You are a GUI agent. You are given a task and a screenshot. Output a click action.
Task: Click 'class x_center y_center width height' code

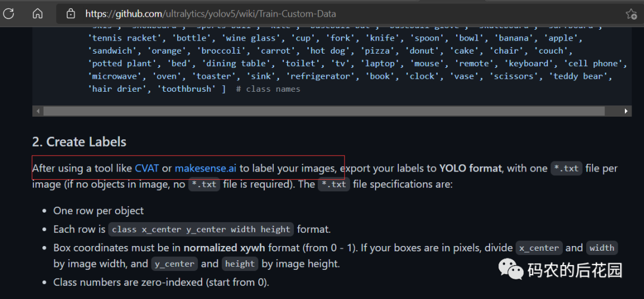coord(201,229)
